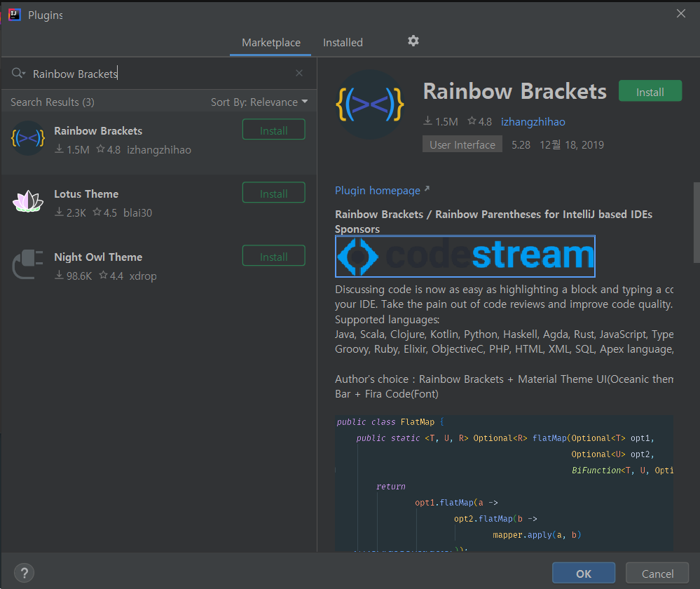Click the Rainbow Brackets heading in details

pyautogui.click(x=515, y=91)
